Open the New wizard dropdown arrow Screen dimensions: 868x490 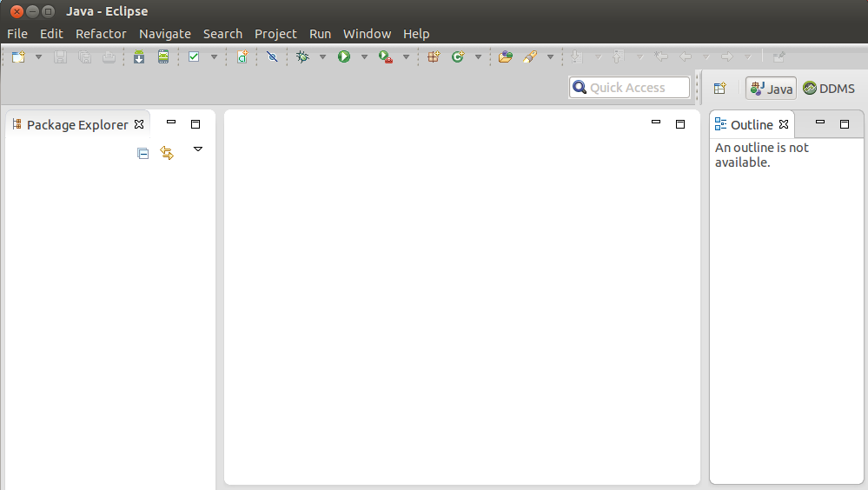point(39,57)
